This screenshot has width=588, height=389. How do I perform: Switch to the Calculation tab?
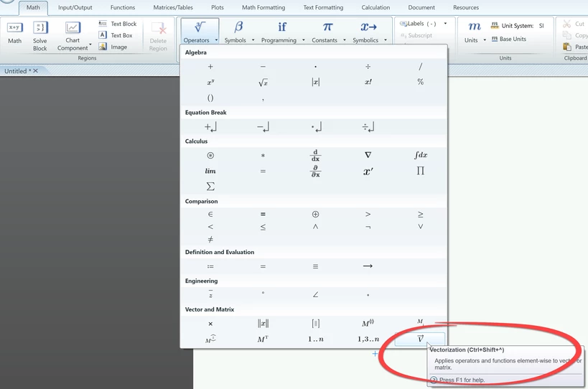375,7
